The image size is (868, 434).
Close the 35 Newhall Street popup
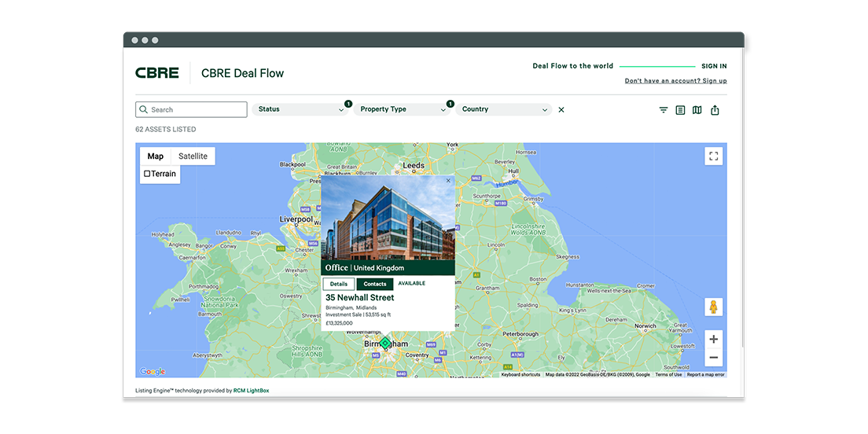[x=448, y=181]
